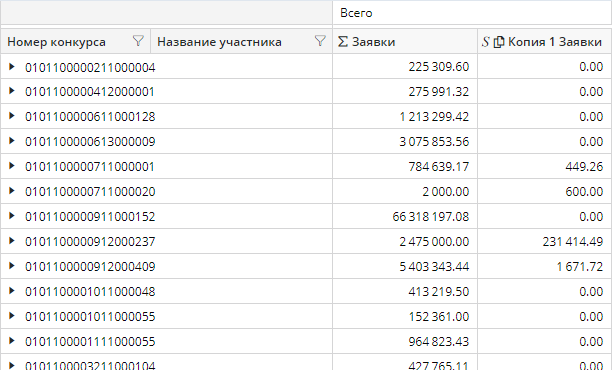Viewport: 612px width, 370px height.
Task: Select tender number 0101100001011000048
Action: coord(90,292)
